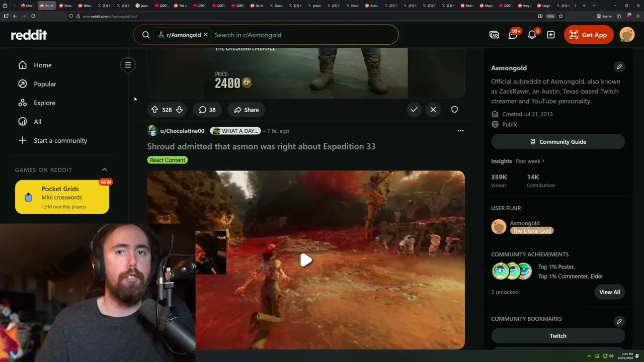Edit the Community Bookmarks
The height and width of the screenshot is (362, 644).
(x=619, y=321)
